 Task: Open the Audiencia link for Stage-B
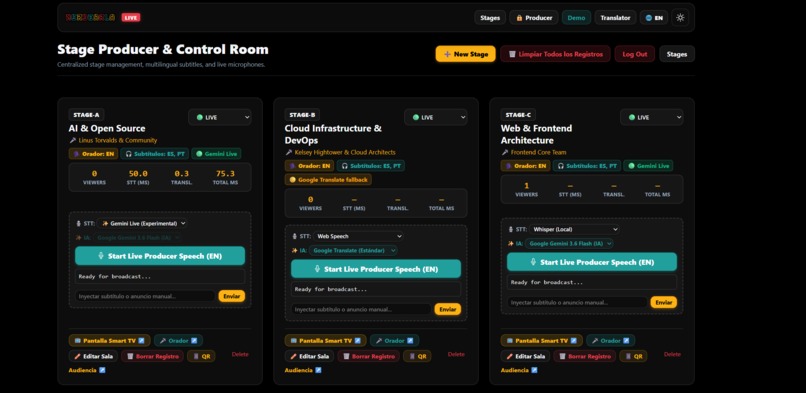[303, 370]
